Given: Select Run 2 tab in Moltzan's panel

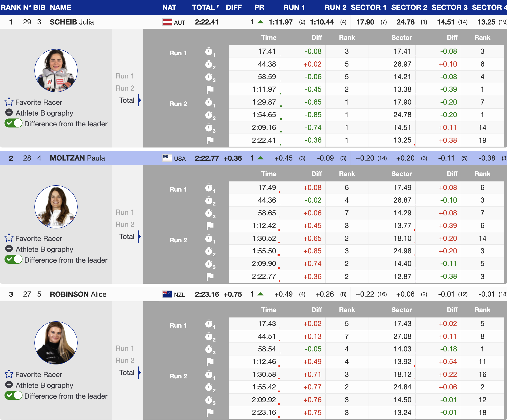Looking at the screenshot, I should 125,224.
